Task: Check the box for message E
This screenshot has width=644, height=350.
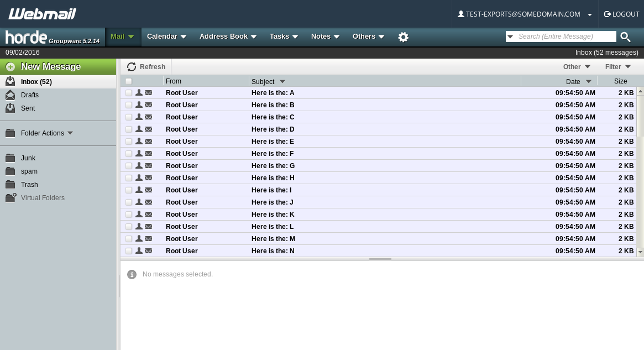Action: click(129, 142)
